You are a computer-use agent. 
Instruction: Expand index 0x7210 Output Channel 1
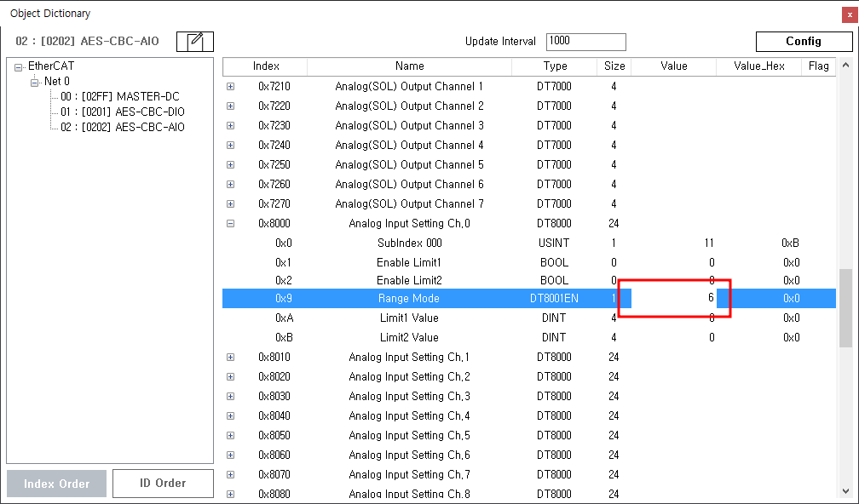[x=230, y=87]
